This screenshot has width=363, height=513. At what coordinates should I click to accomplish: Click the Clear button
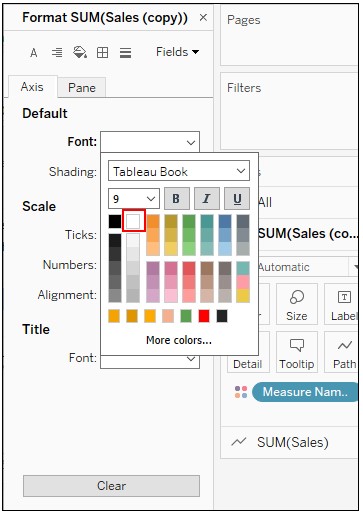[x=111, y=486]
